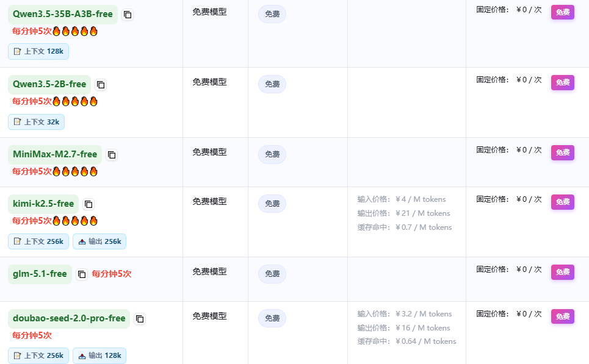The width and height of the screenshot is (589, 364).
Task: Click 缓存命中: ¥0.64 / M tokens text
Action: click(407, 341)
